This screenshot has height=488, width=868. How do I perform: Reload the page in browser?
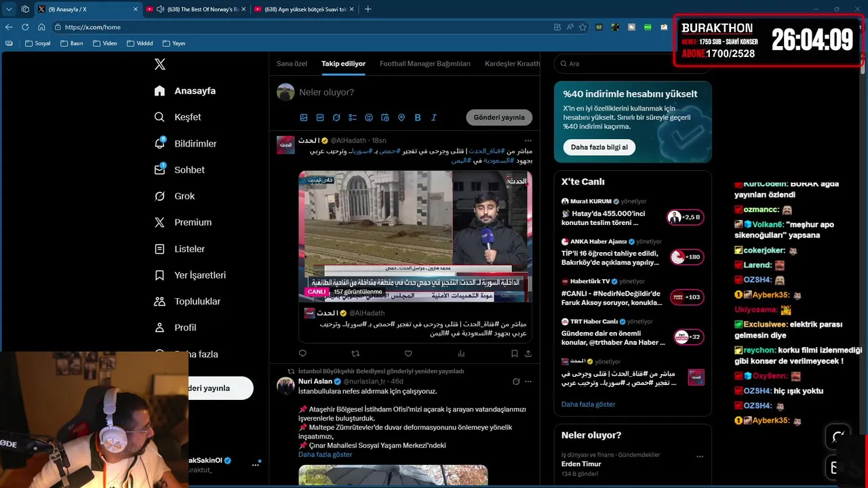pos(25,27)
